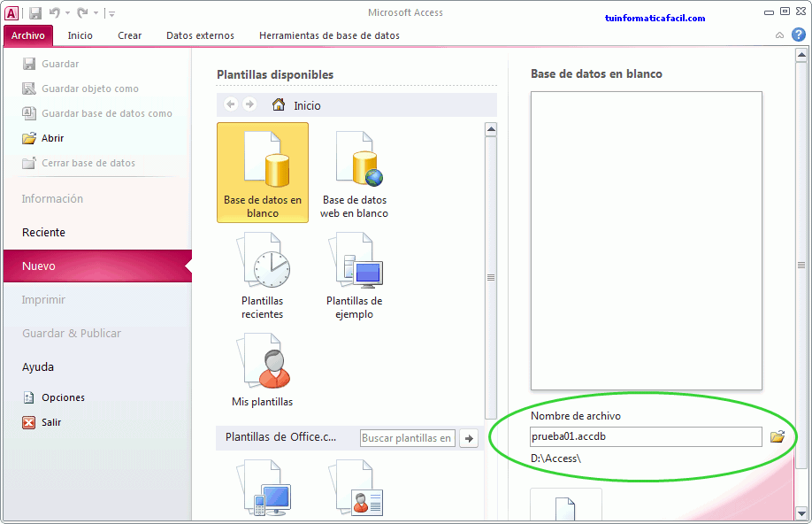Switch to the Crear ribbon tab
Image resolution: width=812 pixels, height=524 pixels.
(x=129, y=35)
